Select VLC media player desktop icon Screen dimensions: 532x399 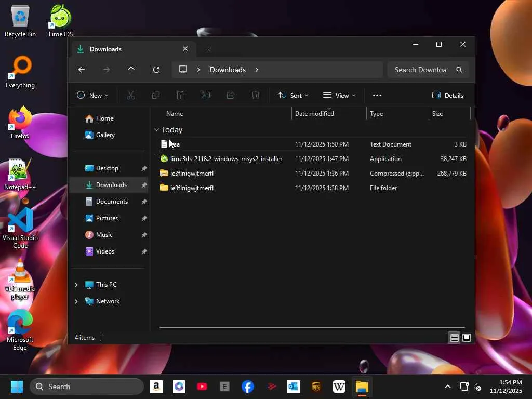click(20, 279)
